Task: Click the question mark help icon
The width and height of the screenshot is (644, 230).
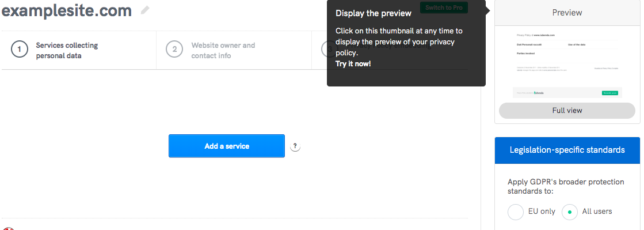Action: (295, 146)
